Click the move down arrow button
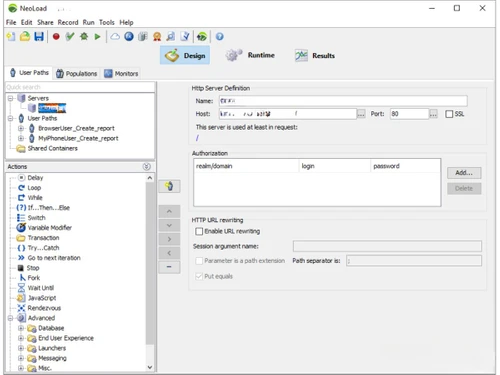The image size is (500, 375). [x=169, y=225]
